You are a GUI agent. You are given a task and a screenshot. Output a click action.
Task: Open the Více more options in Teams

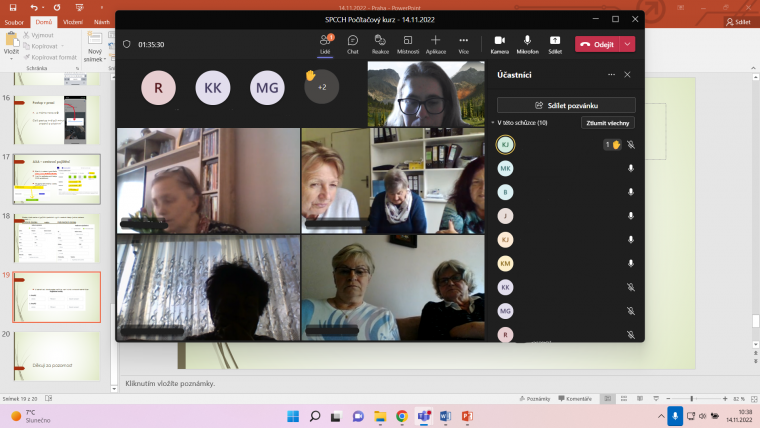click(463, 44)
